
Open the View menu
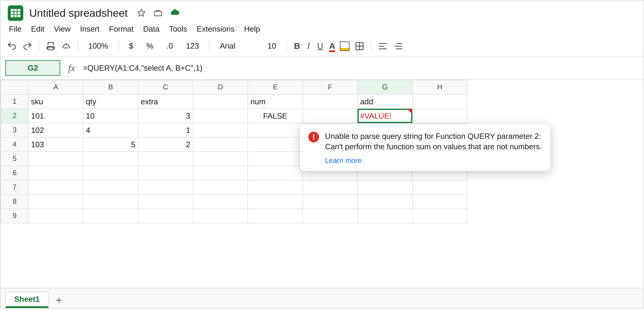62,29
